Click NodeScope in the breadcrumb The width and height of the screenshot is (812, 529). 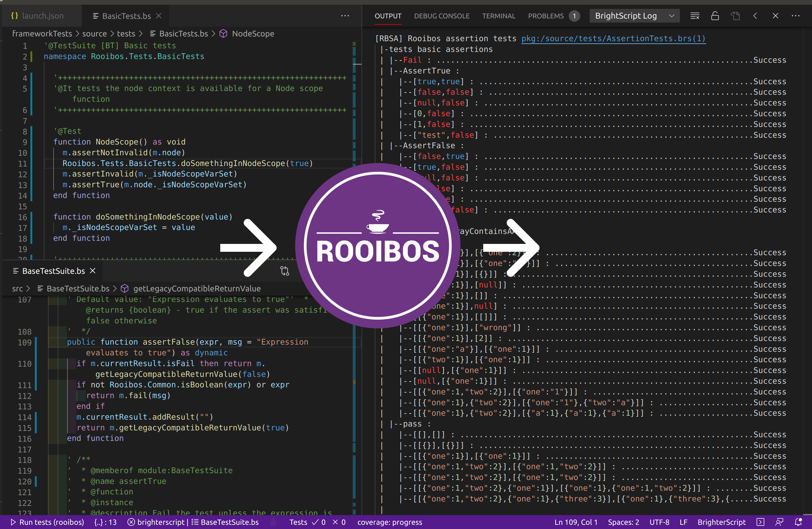click(253, 34)
